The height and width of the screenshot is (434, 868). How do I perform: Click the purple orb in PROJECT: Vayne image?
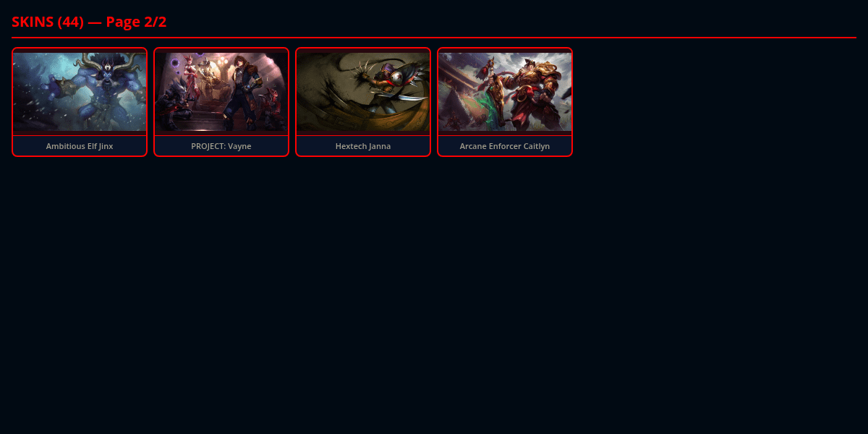tap(175, 64)
